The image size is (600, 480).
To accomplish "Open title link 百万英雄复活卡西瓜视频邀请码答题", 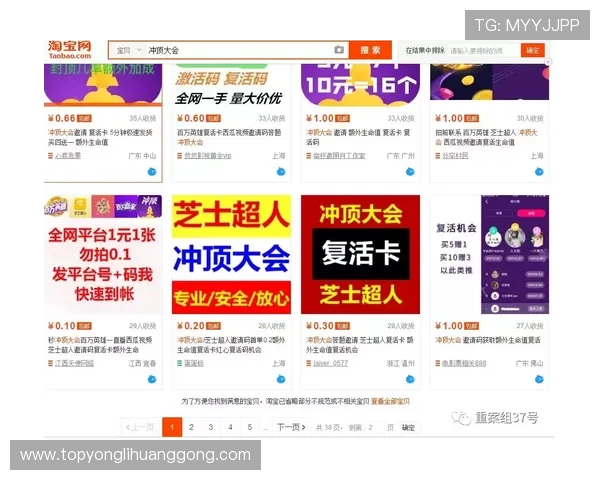I will tap(229, 137).
